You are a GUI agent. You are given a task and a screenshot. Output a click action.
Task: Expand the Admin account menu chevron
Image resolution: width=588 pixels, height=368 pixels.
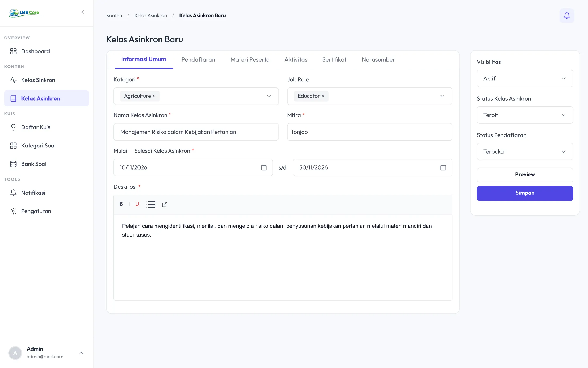click(x=81, y=353)
